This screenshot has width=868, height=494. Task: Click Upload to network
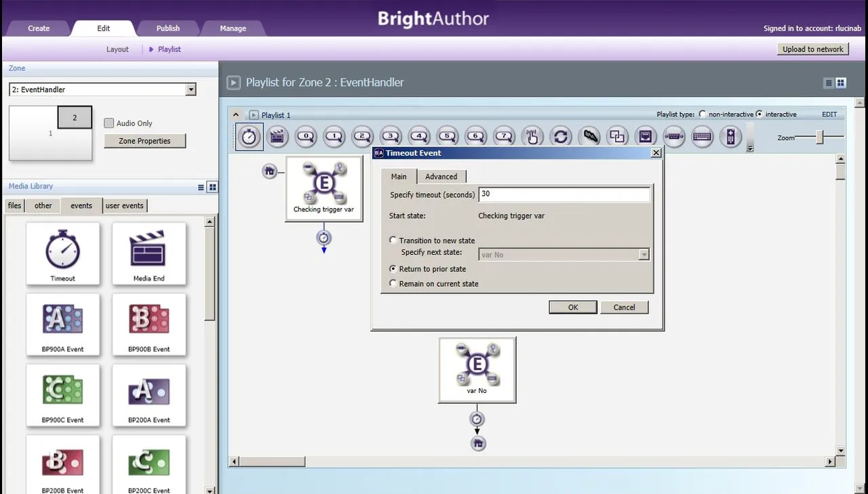(x=813, y=49)
